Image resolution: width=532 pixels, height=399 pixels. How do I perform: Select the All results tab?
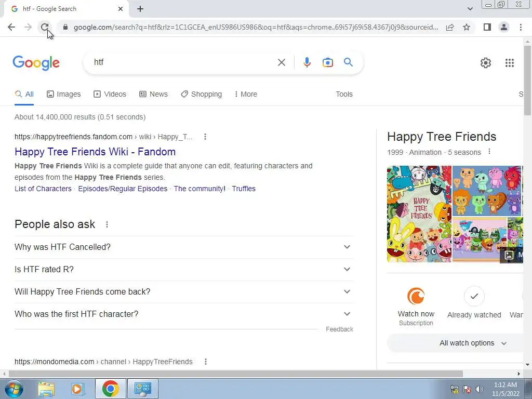[x=24, y=95]
